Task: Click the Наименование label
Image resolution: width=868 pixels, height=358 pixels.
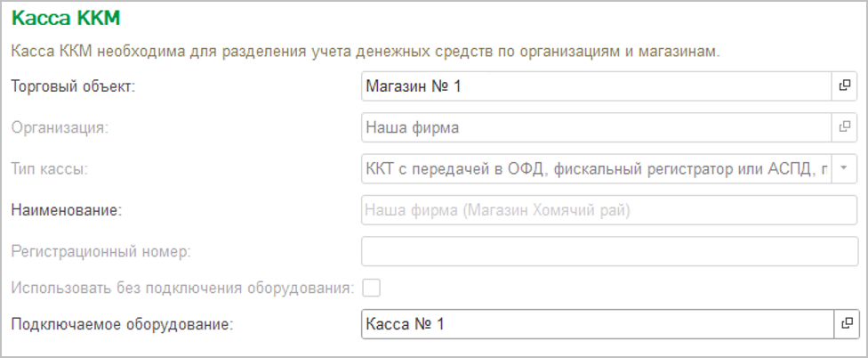Action: [x=66, y=210]
